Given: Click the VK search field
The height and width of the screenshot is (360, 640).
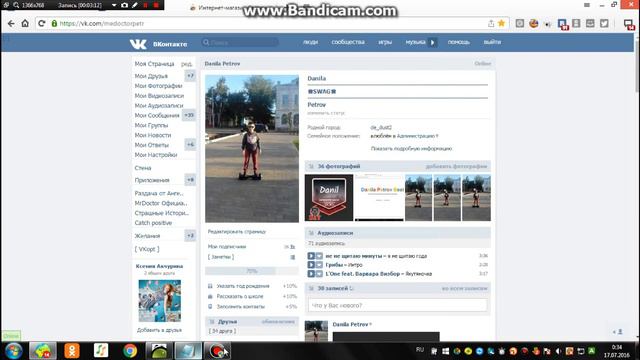Looking at the screenshot, I should (x=240, y=42).
